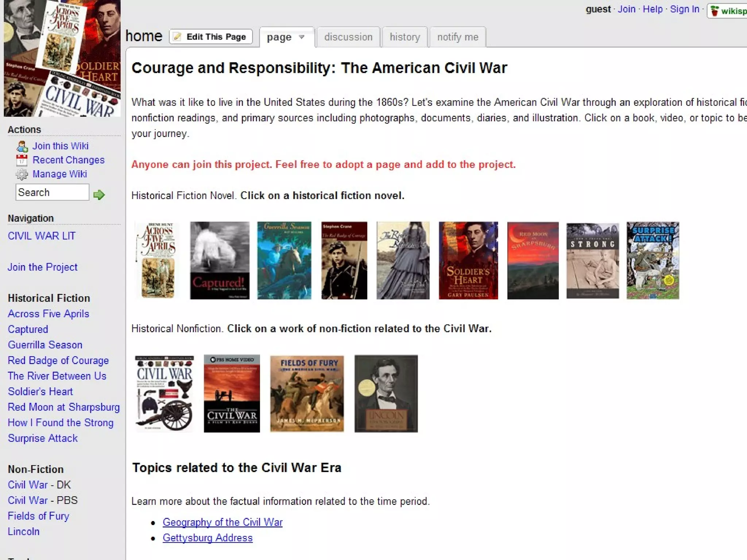Click the wikispaces logo icon at top right
This screenshot has width=747, height=560.
tap(715, 11)
